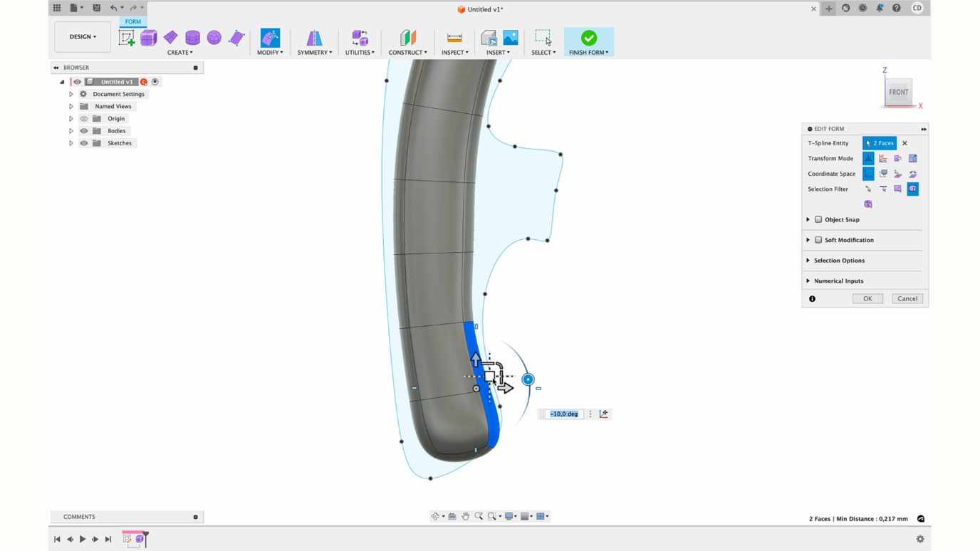Click the angle input showing -10,0 deg
The height and width of the screenshot is (551, 980).
563,414
